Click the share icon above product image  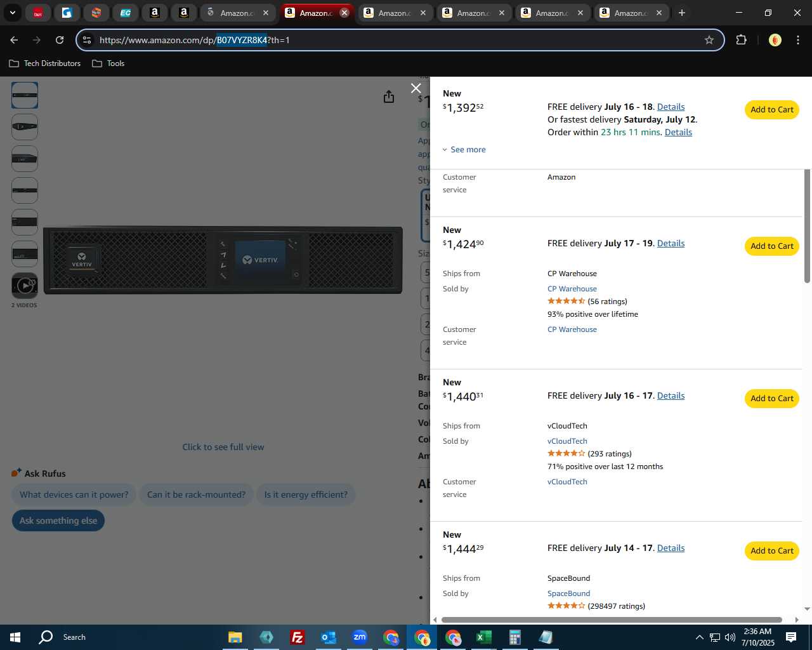tap(389, 96)
